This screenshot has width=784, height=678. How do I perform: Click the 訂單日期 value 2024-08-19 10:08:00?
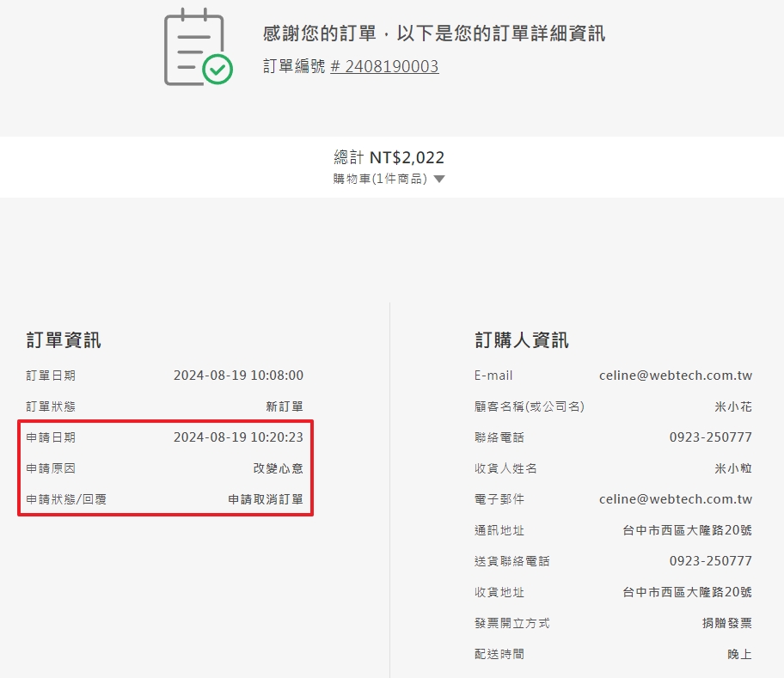[238, 376]
